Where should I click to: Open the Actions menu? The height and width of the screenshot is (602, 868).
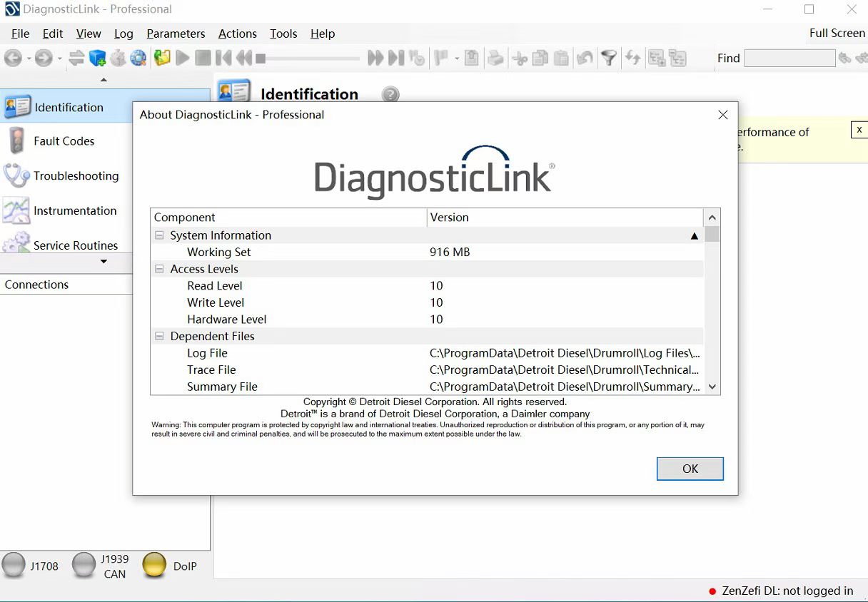[238, 34]
